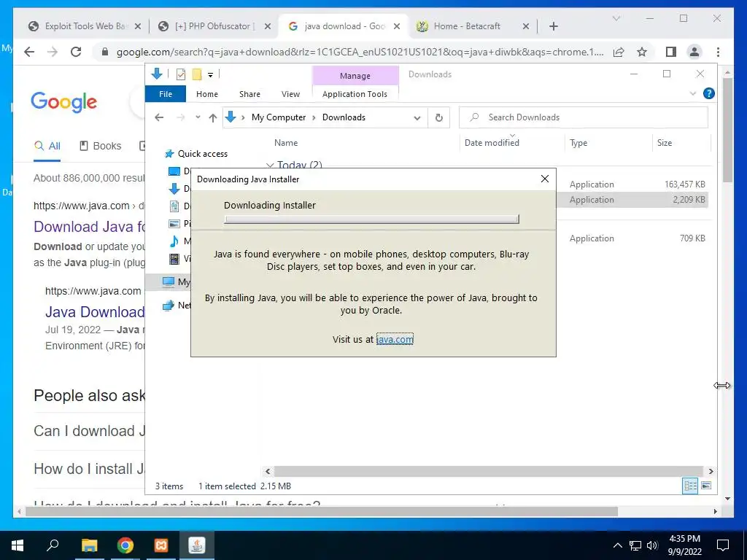Sort by Size column header

pyautogui.click(x=665, y=143)
